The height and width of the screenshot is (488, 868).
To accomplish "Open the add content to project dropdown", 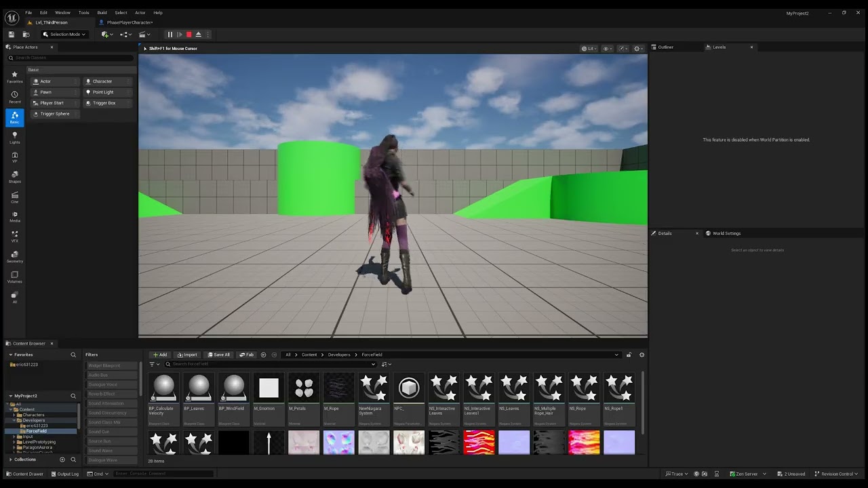I will click(x=106, y=35).
